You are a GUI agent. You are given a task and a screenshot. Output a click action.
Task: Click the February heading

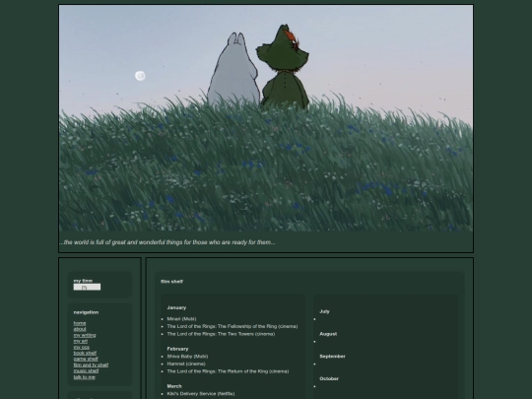(177, 349)
